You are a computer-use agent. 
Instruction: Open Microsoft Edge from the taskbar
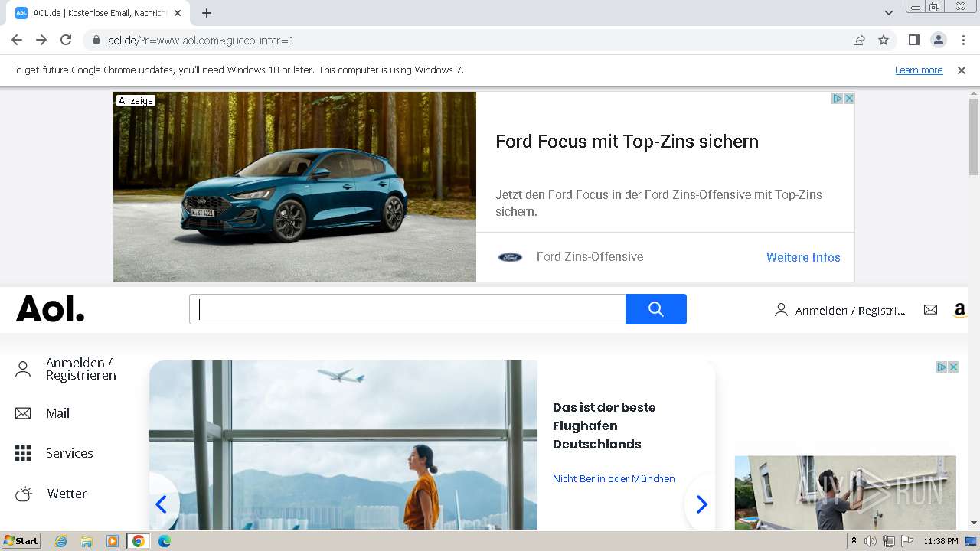coord(165,541)
